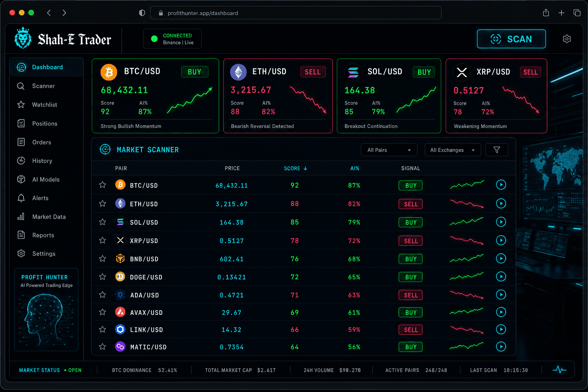This screenshot has width=588, height=392.
Task: Open the DOGE/USD row play button
Action: click(x=501, y=276)
